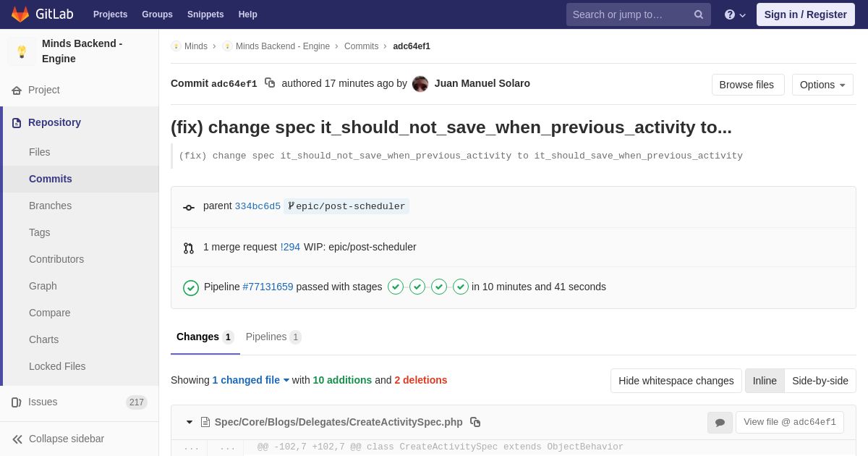Collapse the CreateActivitySpec.php diff

click(190, 422)
